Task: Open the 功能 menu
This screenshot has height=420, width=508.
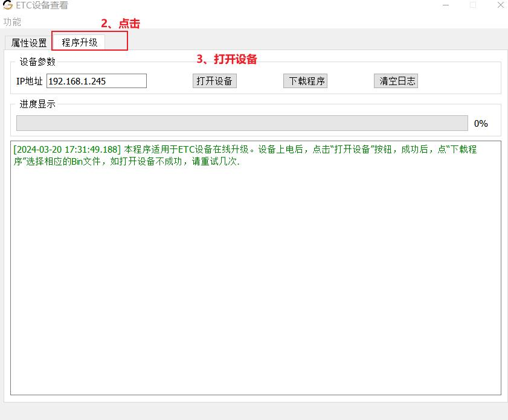Action: [12, 22]
